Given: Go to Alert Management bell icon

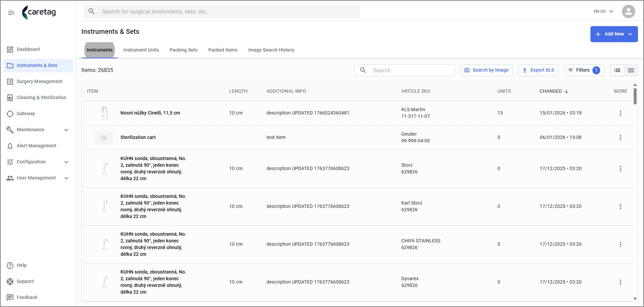Looking at the screenshot, I should click(10, 146).
